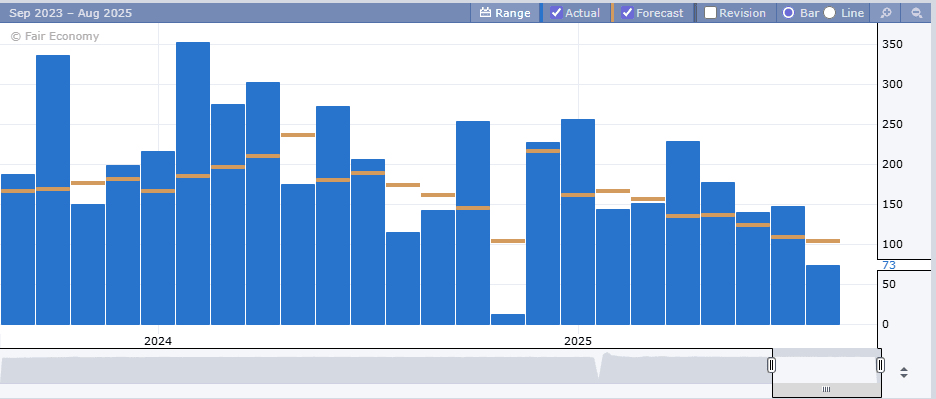Uncheck the Actual series checkbox
This screenshot has height=399, width=936.
556,13
